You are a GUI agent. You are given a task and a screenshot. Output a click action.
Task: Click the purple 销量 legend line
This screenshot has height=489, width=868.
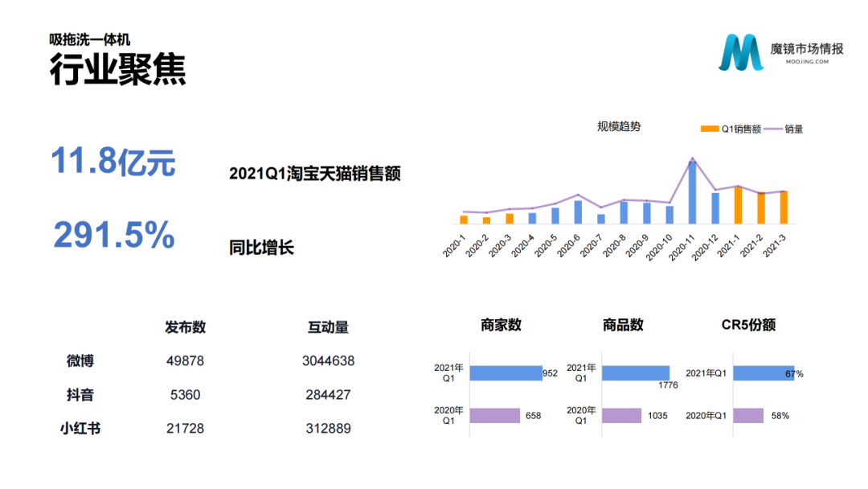tap(773, 129)
